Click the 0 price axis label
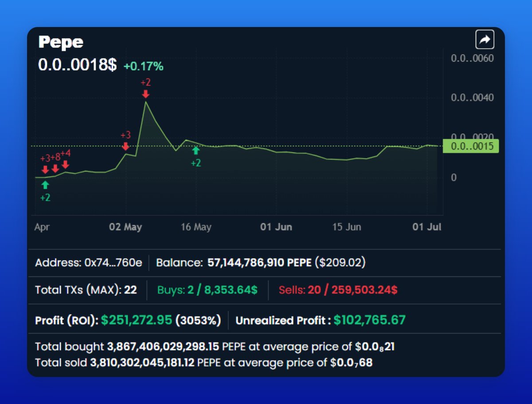The image size is (532, 404). pyautogui.click(x=454, y=178)
